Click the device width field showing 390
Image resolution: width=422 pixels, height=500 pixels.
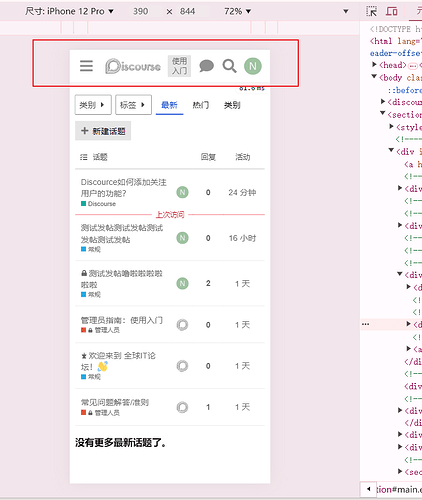pos(140,11)
